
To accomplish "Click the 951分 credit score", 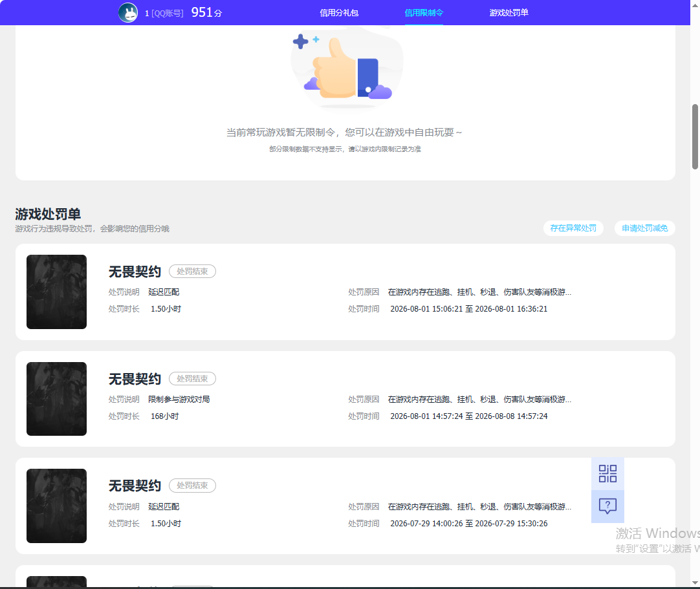I will tap(206, 12).
